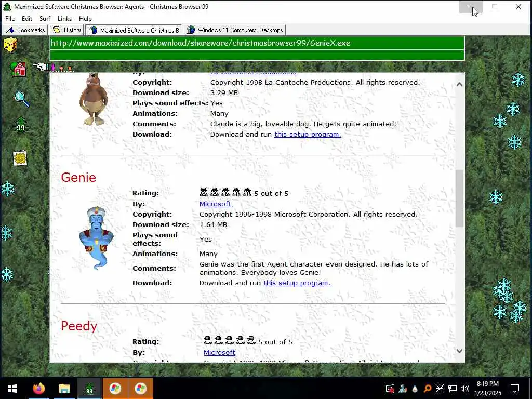Click Genie's copyright 1996-1998 Microsoft text
This screenshot has height=399, width=532.
pos(308,215)
